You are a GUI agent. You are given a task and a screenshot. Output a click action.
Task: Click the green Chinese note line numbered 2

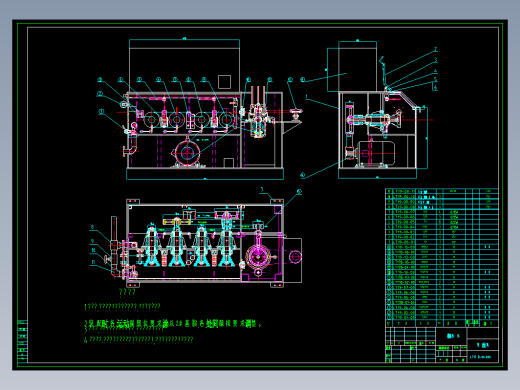[x=172, y=323]
